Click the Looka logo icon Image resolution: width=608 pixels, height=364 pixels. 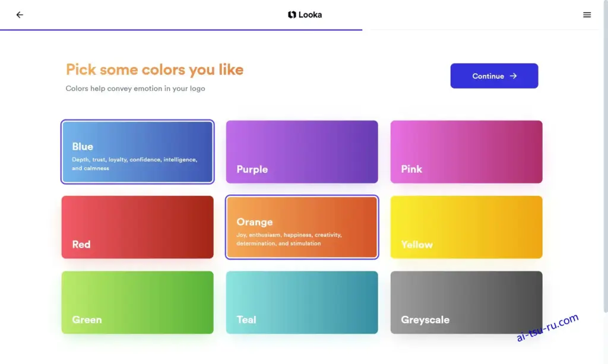coord(292,15)
